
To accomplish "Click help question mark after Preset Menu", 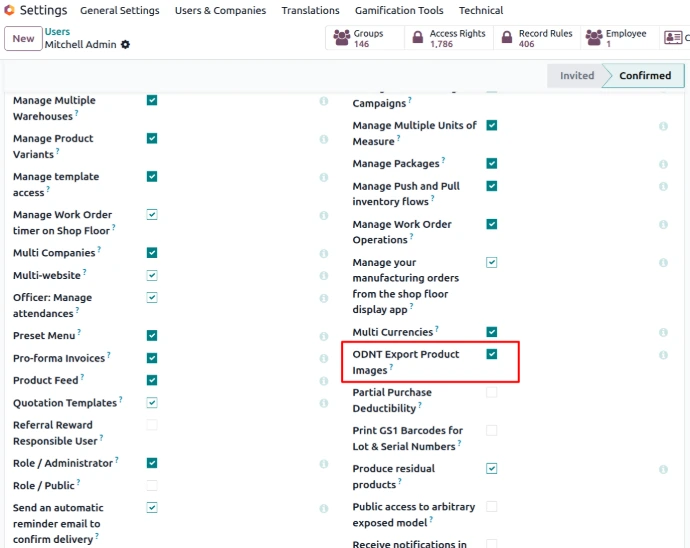I will [x=79, y=333].
